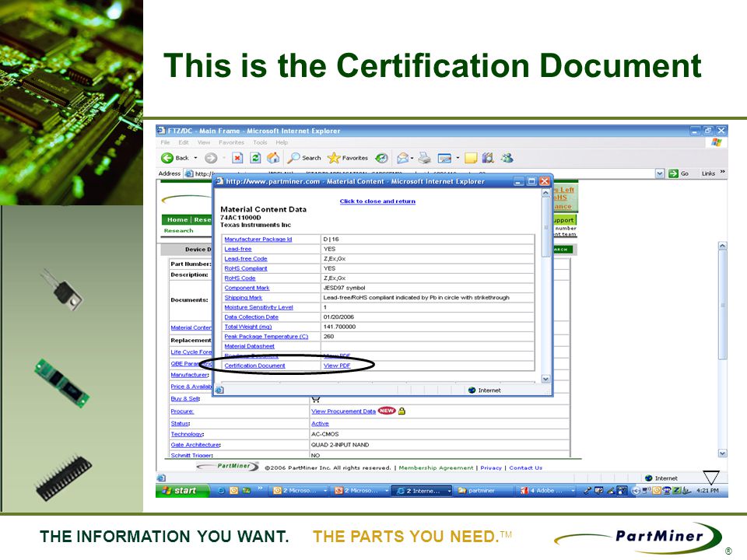Click the Print icon in toolbar
The width and height of the screenshot is (747, 560).
(x=425, y=158)
